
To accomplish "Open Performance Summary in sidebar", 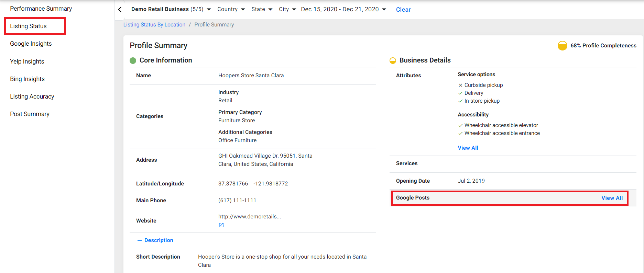I will tap(41, 9).
